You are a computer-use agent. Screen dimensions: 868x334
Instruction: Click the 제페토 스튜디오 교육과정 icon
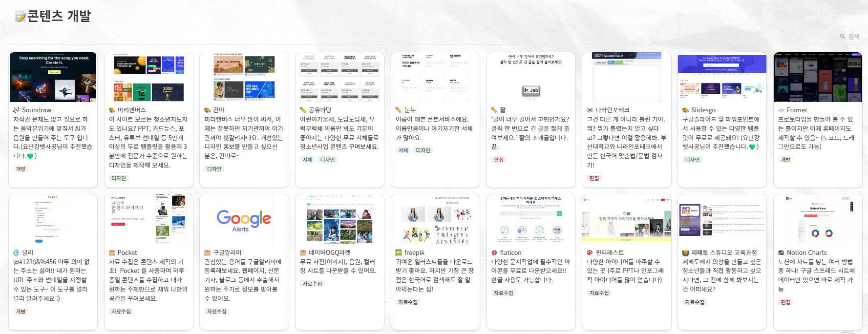[685, 253]
